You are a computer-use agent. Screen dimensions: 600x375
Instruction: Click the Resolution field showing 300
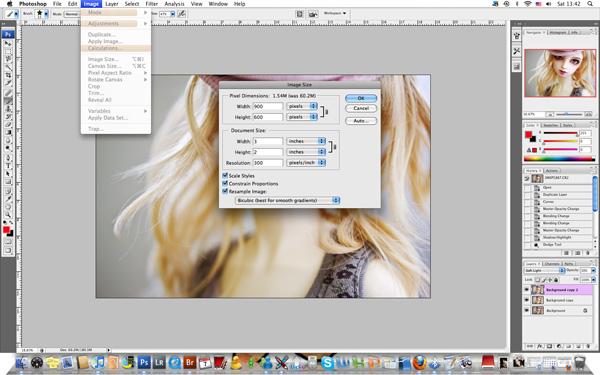tap(268, 163)
